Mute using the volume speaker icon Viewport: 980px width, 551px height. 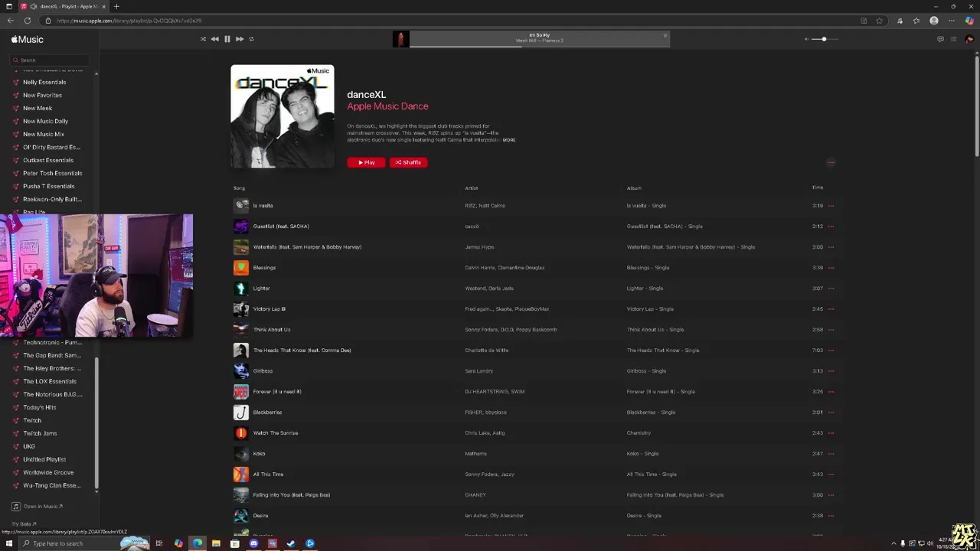[806, 39]
